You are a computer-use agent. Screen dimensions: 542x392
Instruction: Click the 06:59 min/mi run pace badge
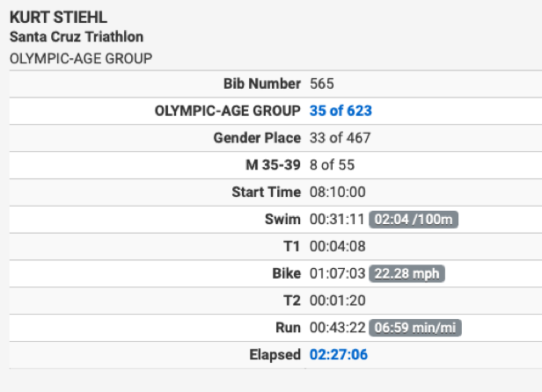415,328
